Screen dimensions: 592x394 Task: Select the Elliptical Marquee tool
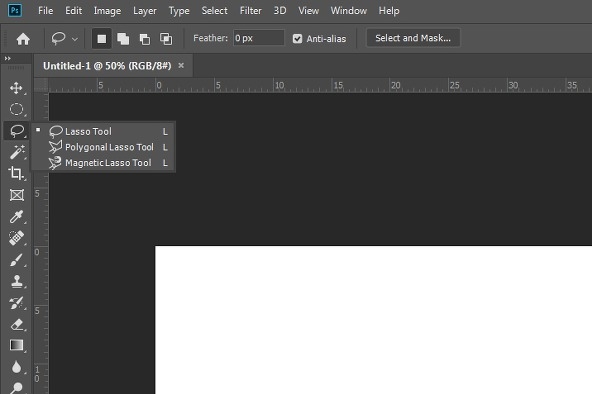[x=16, y=109]
